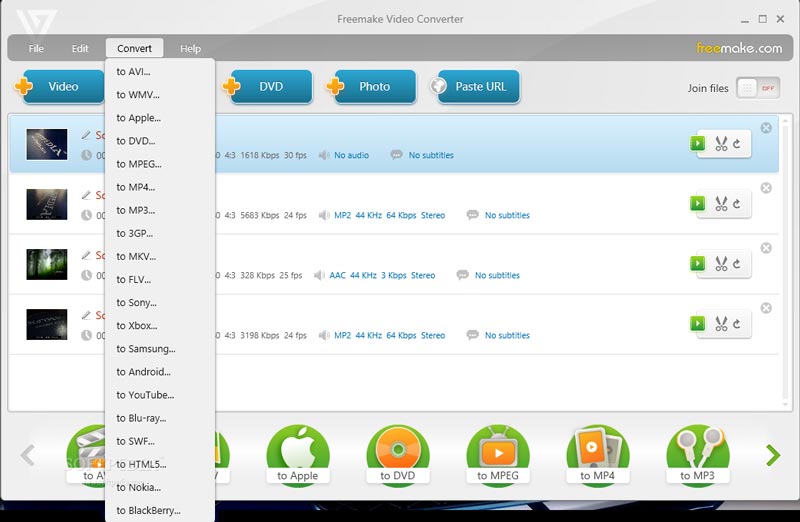Rotate the 328 Kbps video
800x522 pixels.
[x=737, y=264]
